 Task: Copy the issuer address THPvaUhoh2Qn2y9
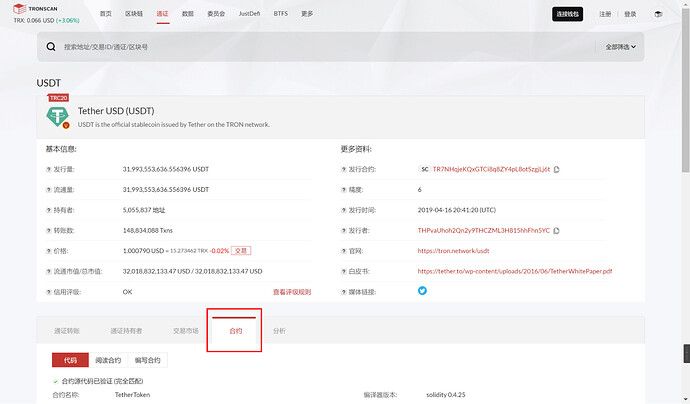(x=557, y=231)
